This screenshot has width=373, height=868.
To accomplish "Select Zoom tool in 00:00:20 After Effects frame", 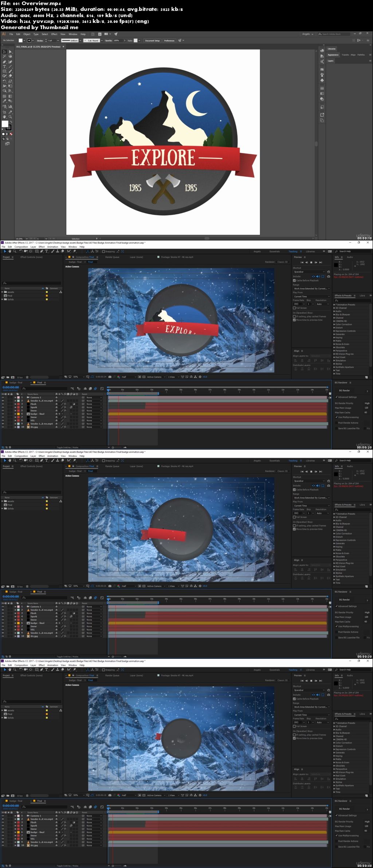I will (15, 251).
